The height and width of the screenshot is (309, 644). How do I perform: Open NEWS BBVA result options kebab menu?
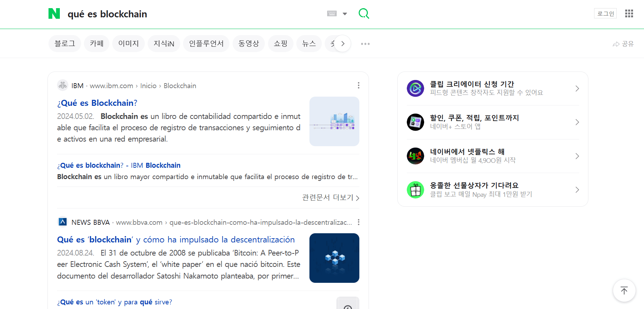pyautogui.click(x=359, y=222)
